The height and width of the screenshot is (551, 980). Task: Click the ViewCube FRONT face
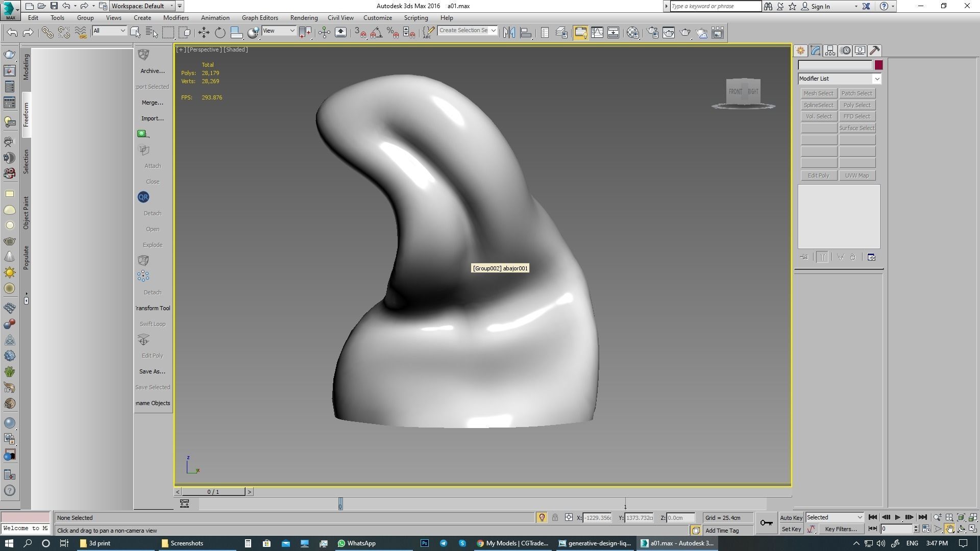coord(736,92)
